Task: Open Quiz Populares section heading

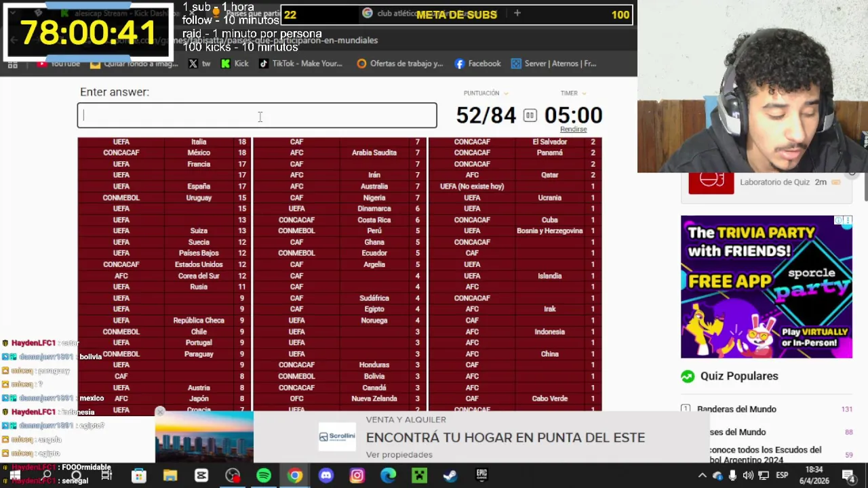Action: 739,376
